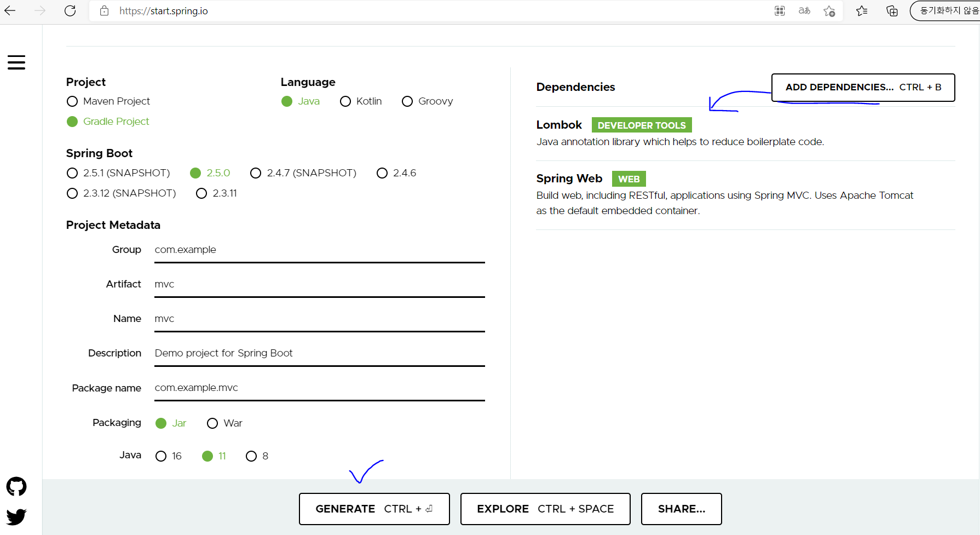This screenshot has height=535, width=980.
Task: Open the favorites list icon
Action: pos(862,10)
